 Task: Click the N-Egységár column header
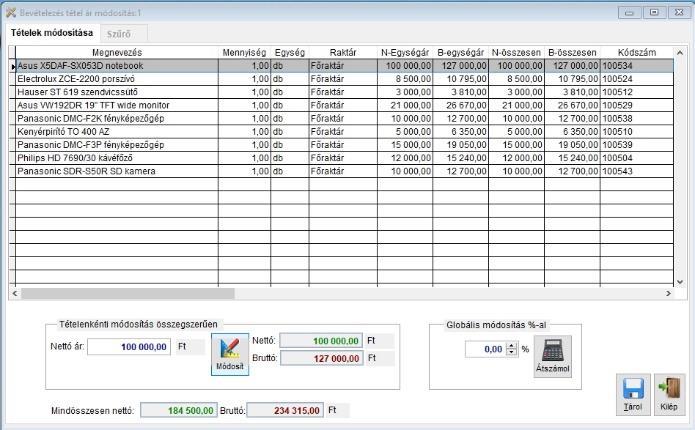[405, 52]
